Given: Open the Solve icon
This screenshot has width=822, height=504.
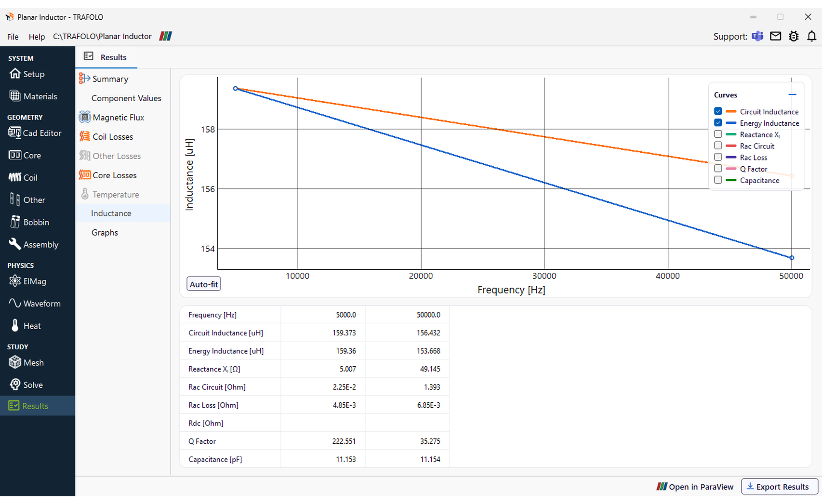Looking at the screenshot, I should [x=15, y=384].
